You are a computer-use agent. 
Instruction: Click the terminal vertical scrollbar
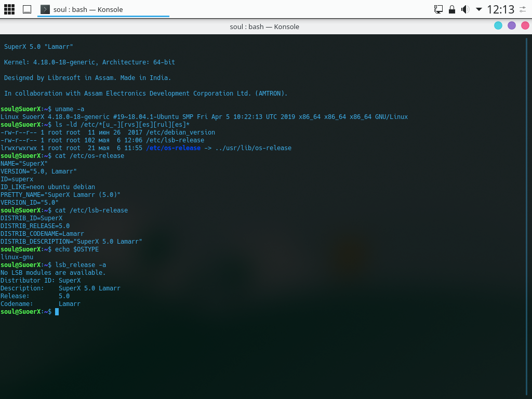tap(527, 217)
